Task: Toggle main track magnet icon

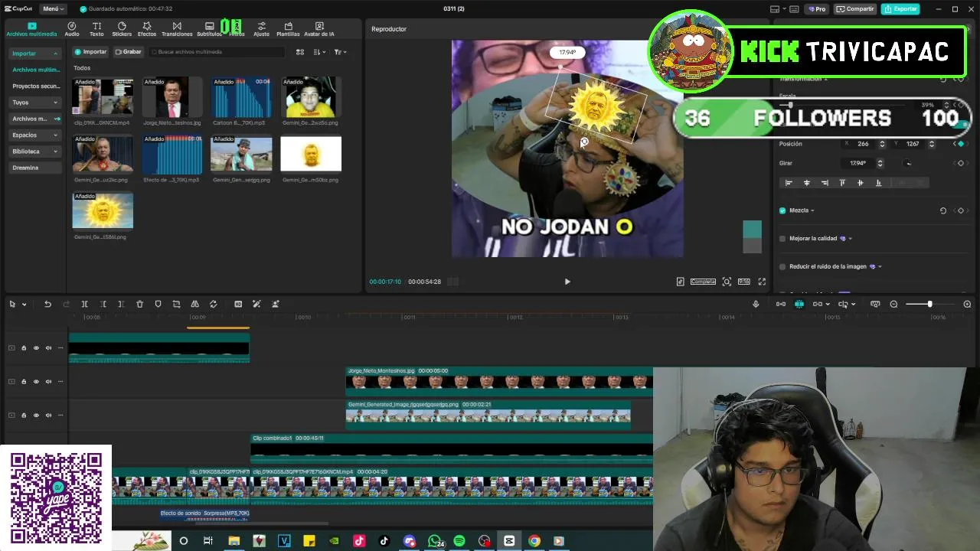Action: point(780,305)
